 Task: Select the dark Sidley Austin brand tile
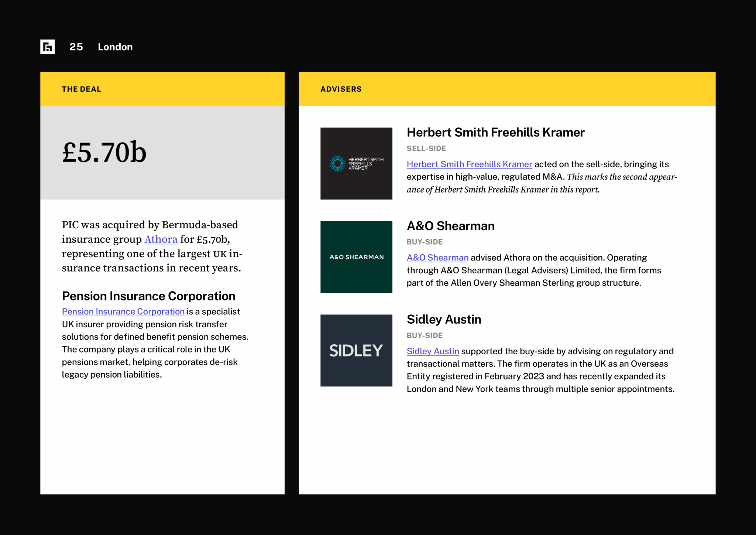click(356, 351)
